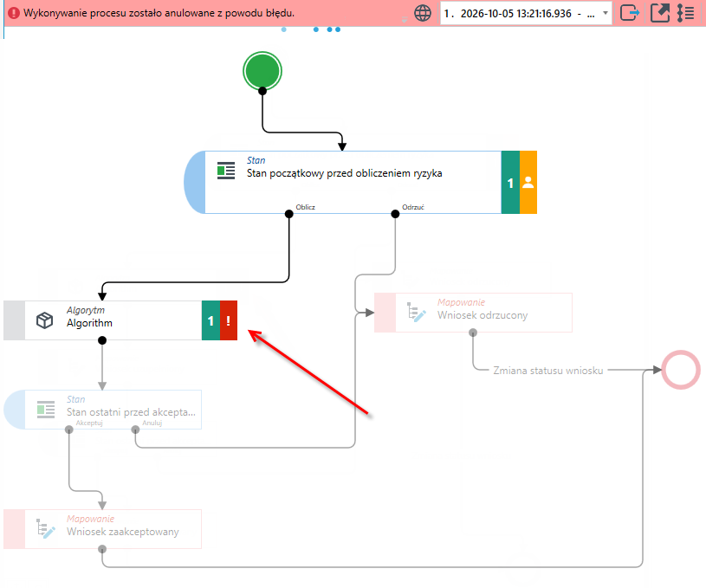Click the export arrow icon in header

pos(630,13)
